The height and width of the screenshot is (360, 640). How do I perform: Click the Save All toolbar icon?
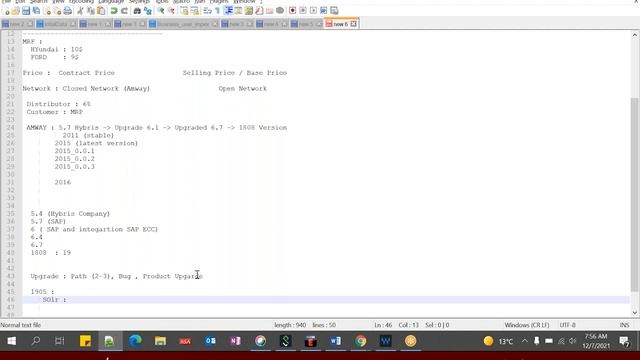(36, 11)
